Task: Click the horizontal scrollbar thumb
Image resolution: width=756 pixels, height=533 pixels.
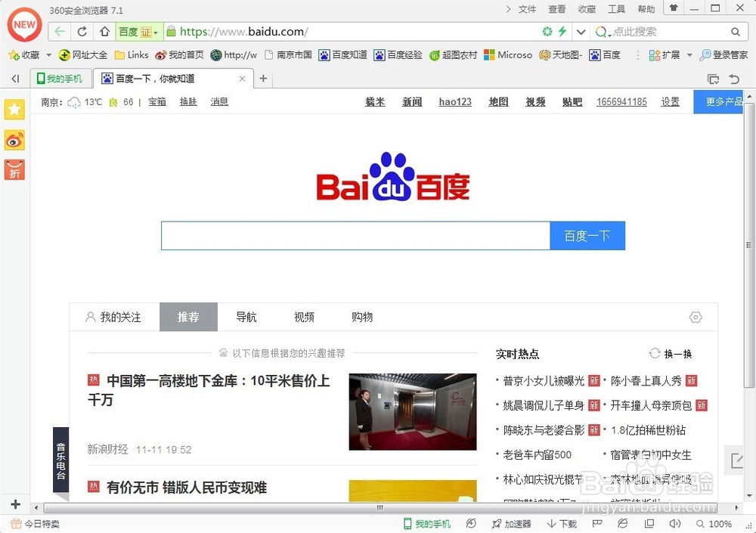Action: click(380, 507)
